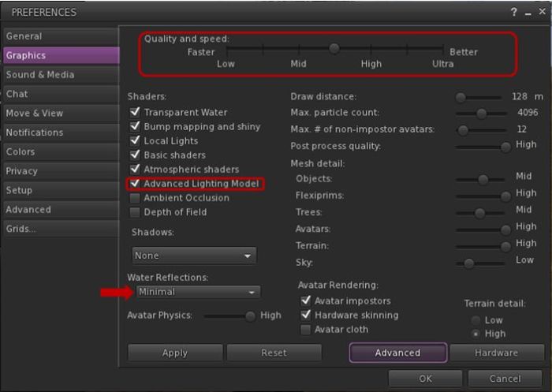552x392 pixels.
Task: Open the Water Reflections dropdown
Action: point(198,292)
